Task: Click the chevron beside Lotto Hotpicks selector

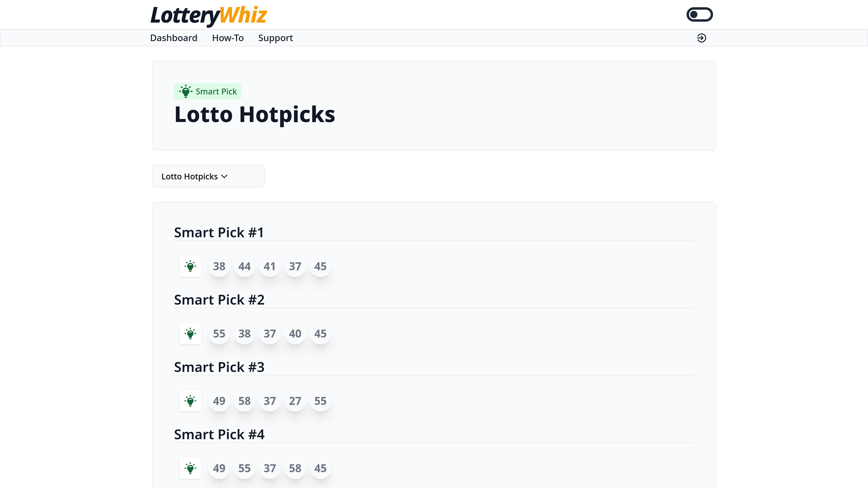Action: [224, 176]
